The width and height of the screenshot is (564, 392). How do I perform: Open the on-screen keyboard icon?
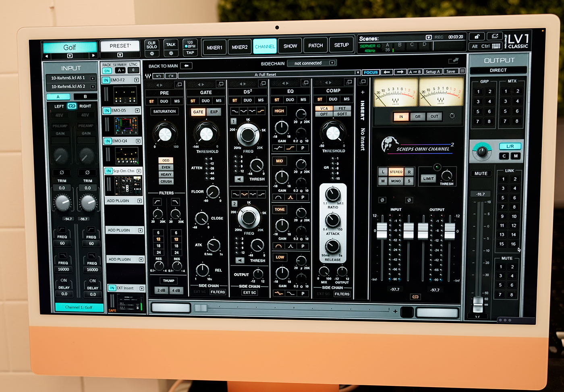click(496, 46)
